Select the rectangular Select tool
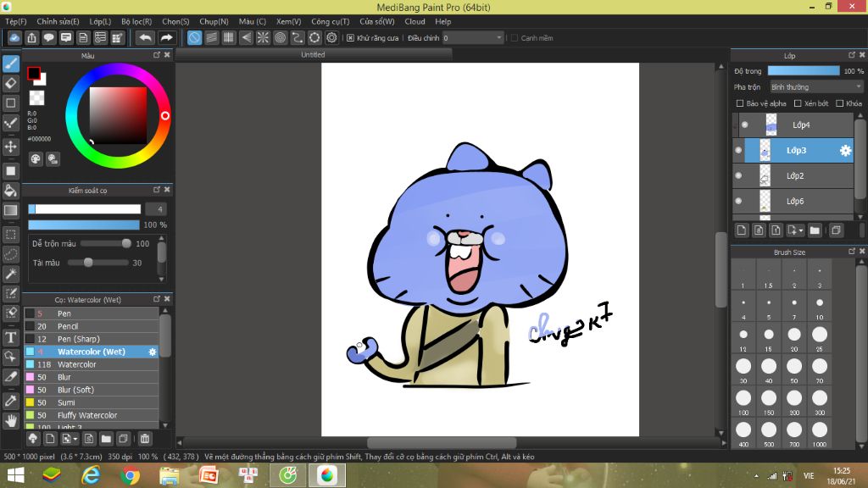 click(10, 235)
